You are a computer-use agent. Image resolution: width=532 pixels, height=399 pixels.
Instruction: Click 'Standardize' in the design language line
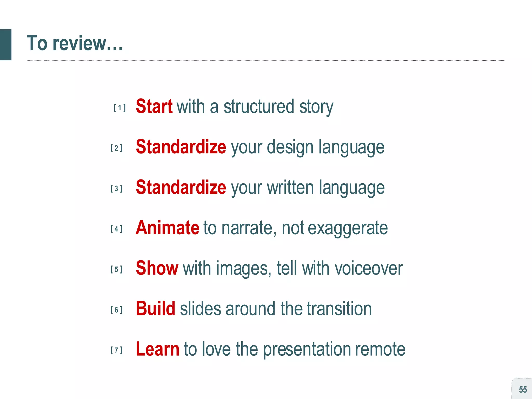[181, 147]
